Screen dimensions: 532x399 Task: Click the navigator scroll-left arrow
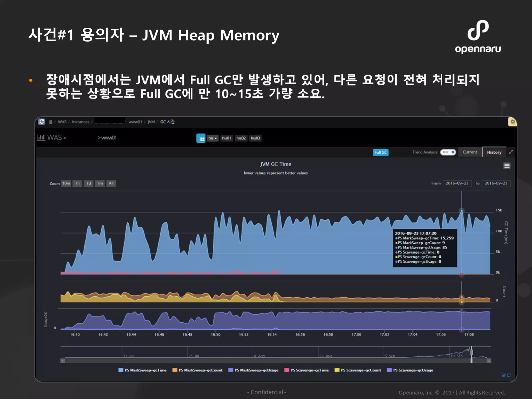(63, 361)
